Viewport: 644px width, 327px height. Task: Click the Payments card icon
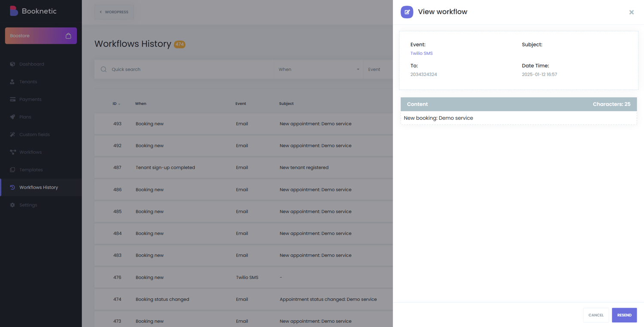pyautogui.click(x=12, y=99)
